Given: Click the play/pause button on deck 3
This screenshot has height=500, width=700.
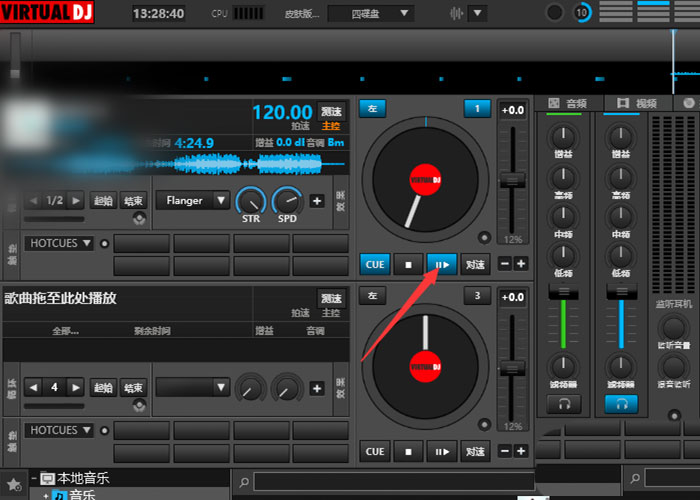Looking at the screenshot, I should (x=442, y=452).
